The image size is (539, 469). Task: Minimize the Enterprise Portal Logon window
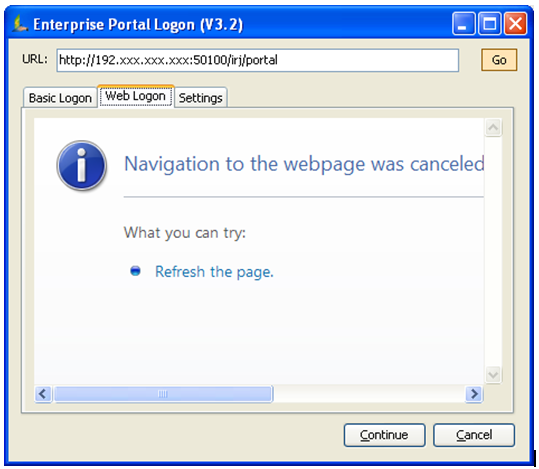(x=464, y=24)
